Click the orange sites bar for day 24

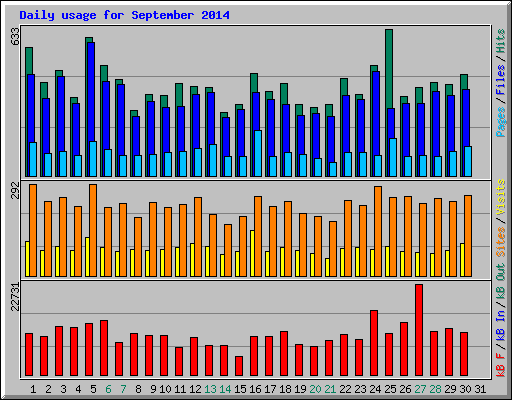point(378,231)
